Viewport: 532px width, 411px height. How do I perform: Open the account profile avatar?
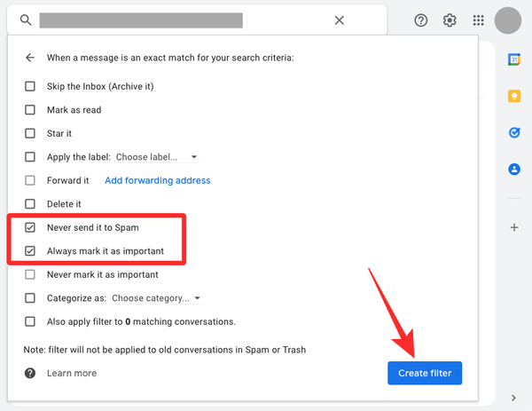click(x=507, y=20)
